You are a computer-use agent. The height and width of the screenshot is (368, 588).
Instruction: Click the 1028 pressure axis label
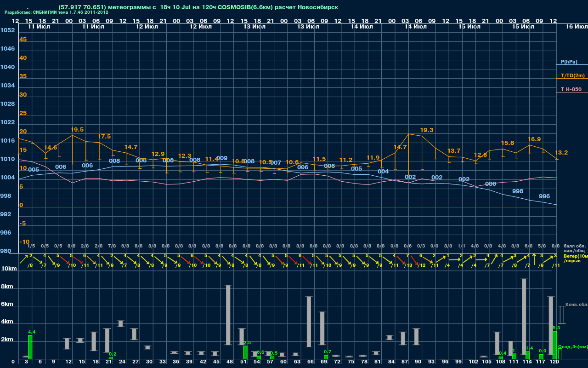[x=7, y=104]
